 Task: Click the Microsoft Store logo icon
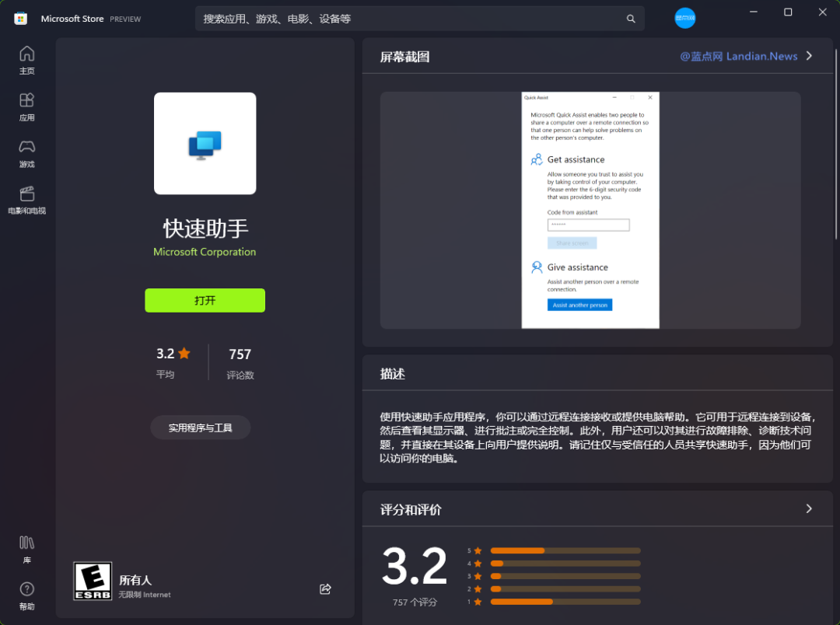coord(20,19)
